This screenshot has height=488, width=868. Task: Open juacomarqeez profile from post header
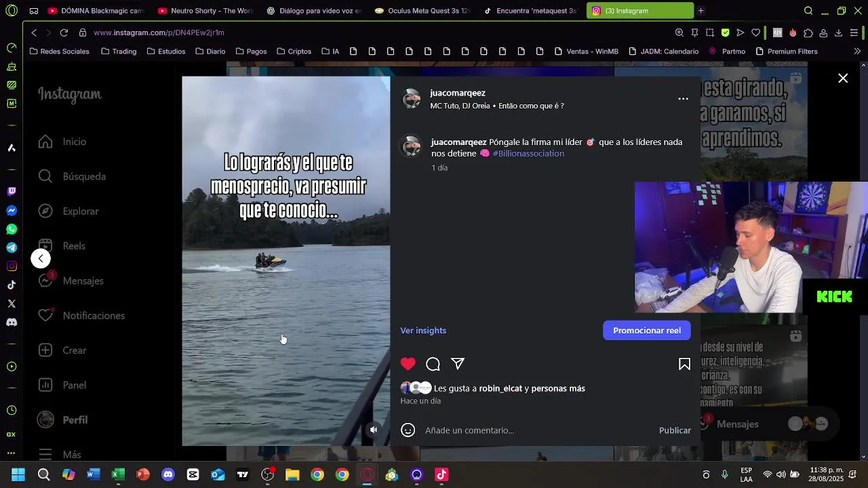[x=458, y=93]
